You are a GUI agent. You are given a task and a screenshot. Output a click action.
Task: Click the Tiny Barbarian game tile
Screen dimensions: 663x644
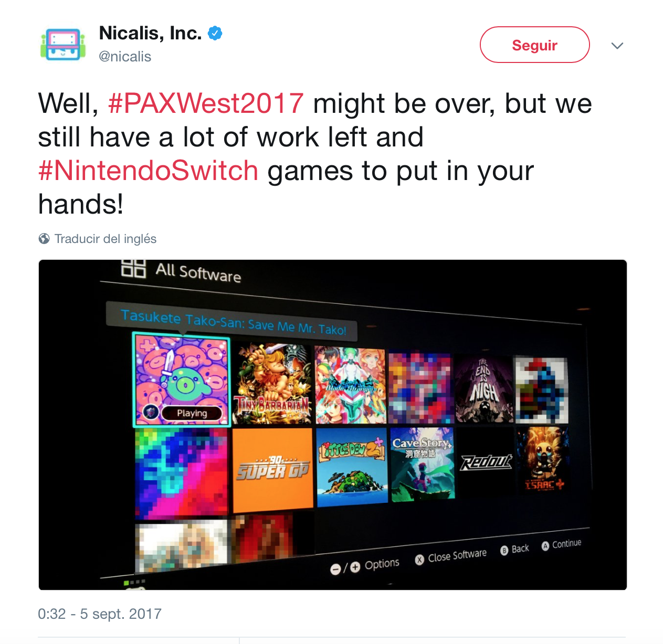pyautogui.click(x=272, y=384)
